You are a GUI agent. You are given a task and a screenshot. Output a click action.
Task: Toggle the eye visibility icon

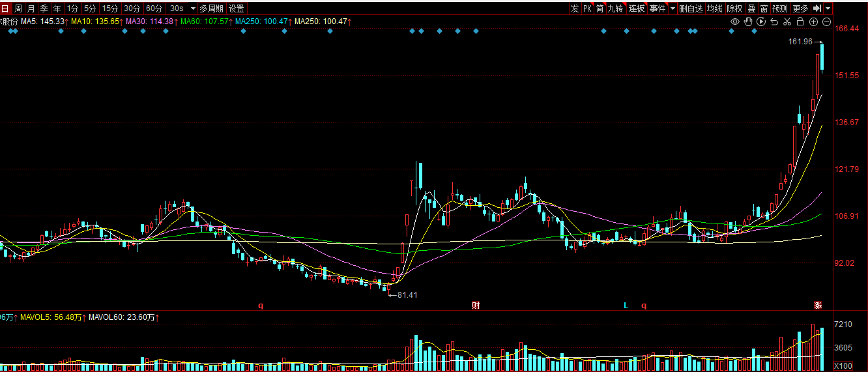coord(735,21)
